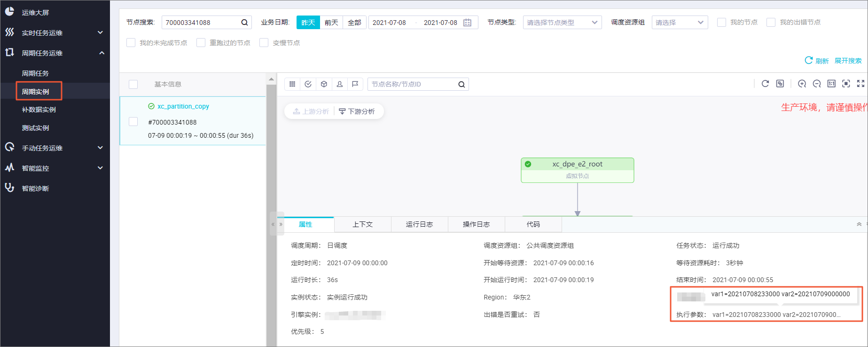868x347 pixels.
Task: Click the grid view icon in DAG toolbar
Action: click(292, 84)
